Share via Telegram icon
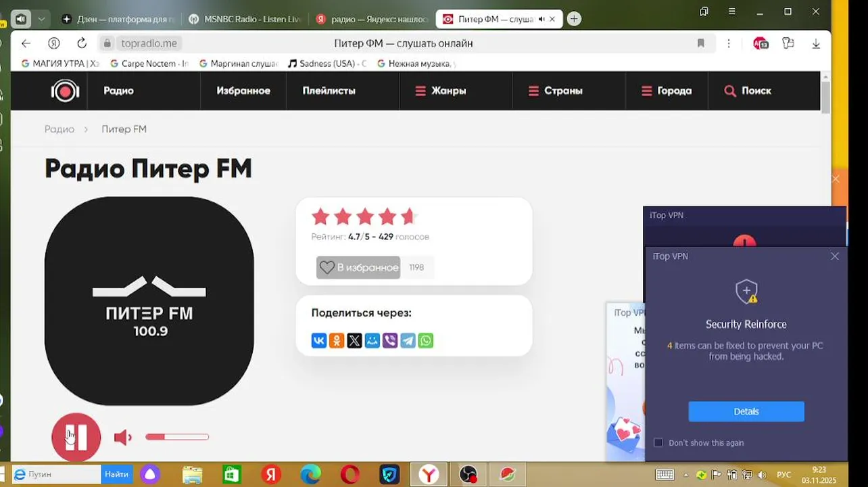 pyautogui.click(x=408, y=341)
